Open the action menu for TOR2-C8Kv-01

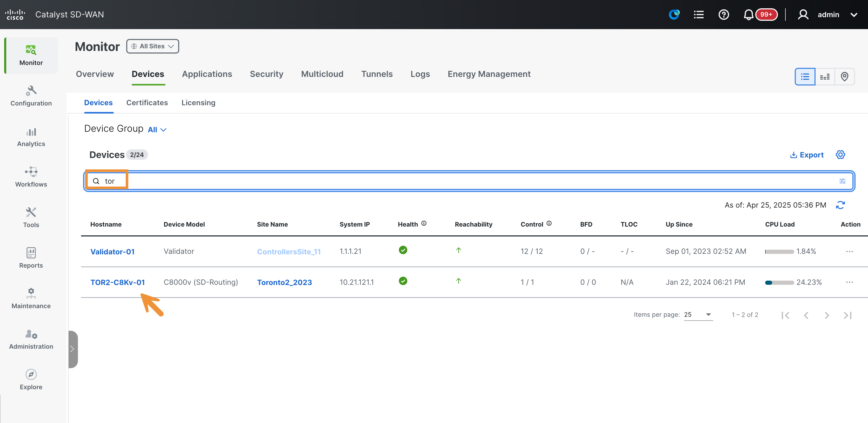[850, 282]
